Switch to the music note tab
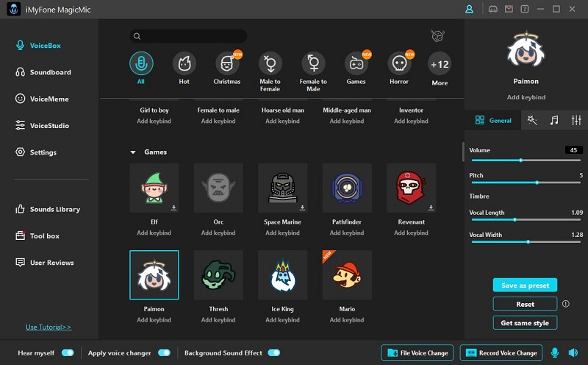 (x=554, y=120)
